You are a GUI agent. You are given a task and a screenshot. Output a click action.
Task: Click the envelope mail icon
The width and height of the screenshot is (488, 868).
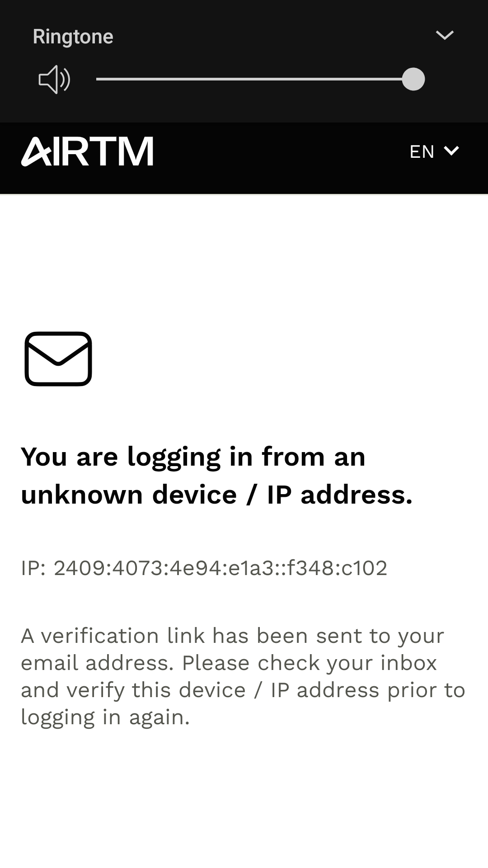(58, 359)
